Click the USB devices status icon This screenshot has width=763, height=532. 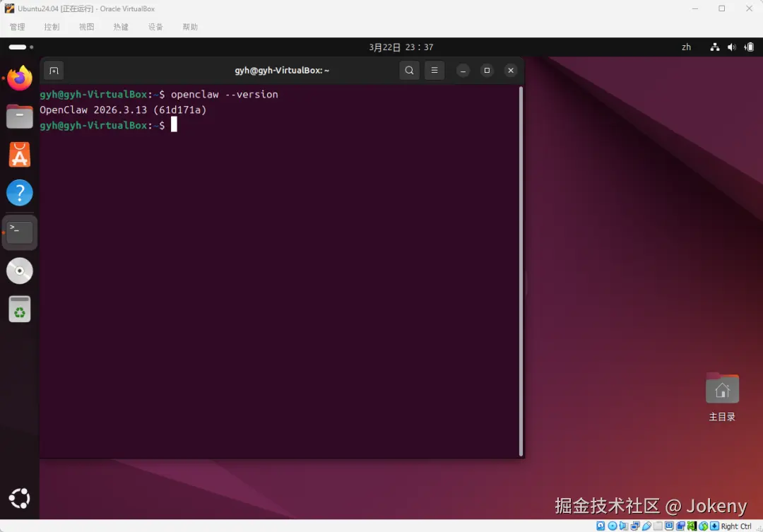pyautogui.click(x=646, y=526)
